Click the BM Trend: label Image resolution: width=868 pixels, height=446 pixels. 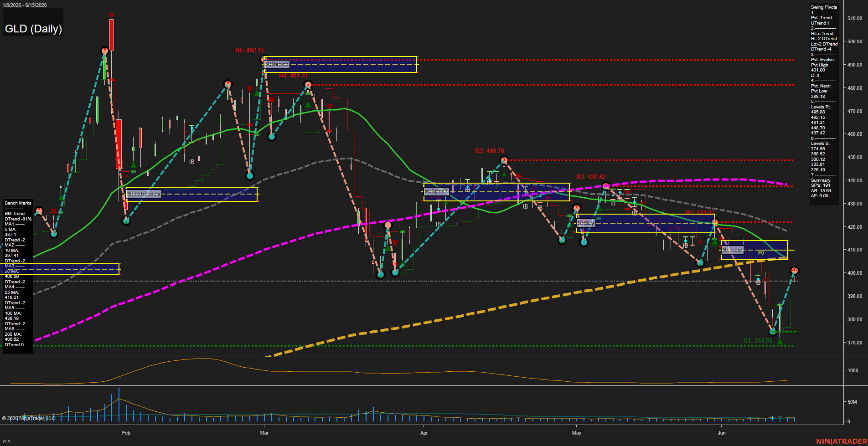pos(15,214)
